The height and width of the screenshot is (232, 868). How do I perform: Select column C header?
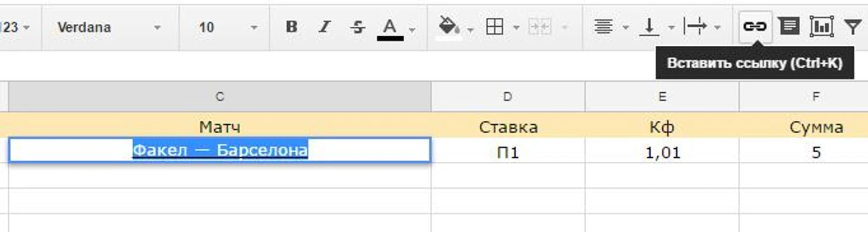219,96
